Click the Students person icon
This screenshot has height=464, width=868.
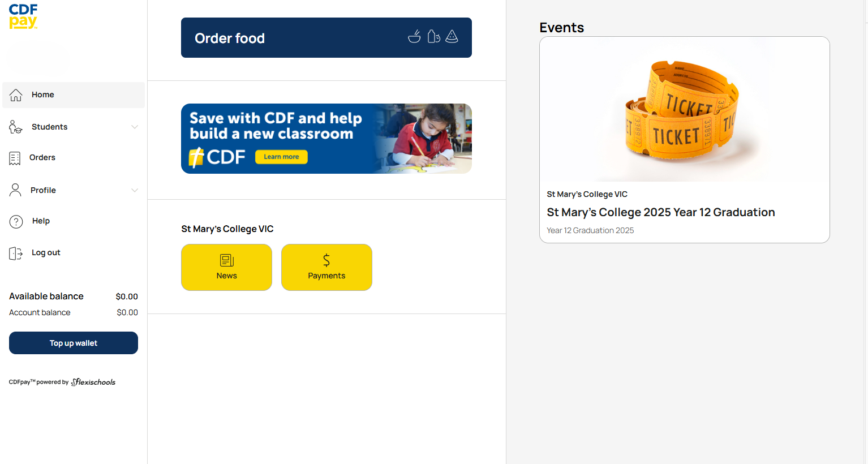(15, 127)
